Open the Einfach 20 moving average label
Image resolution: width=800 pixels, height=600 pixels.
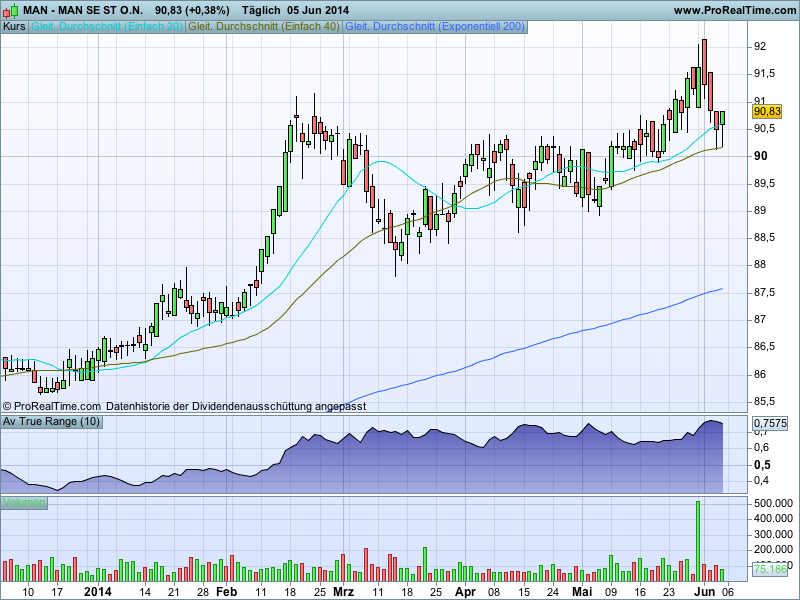tap(107, 27)
